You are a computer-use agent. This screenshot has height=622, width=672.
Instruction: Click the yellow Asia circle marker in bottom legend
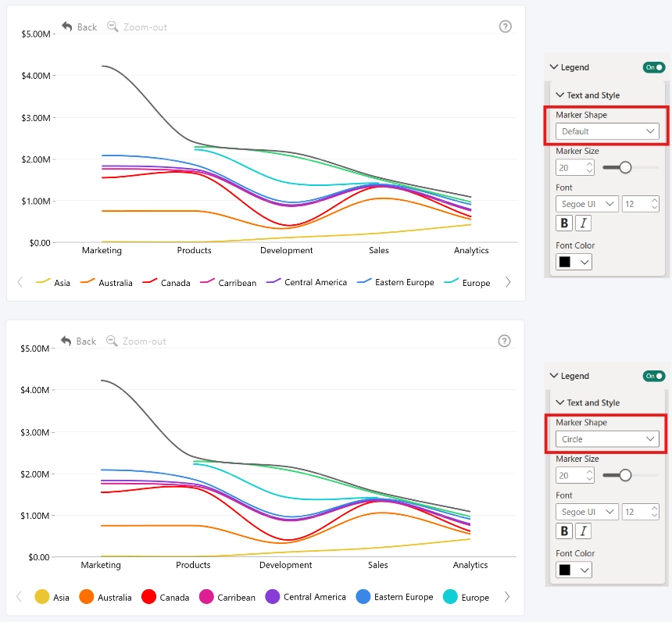tap(42, 597)
